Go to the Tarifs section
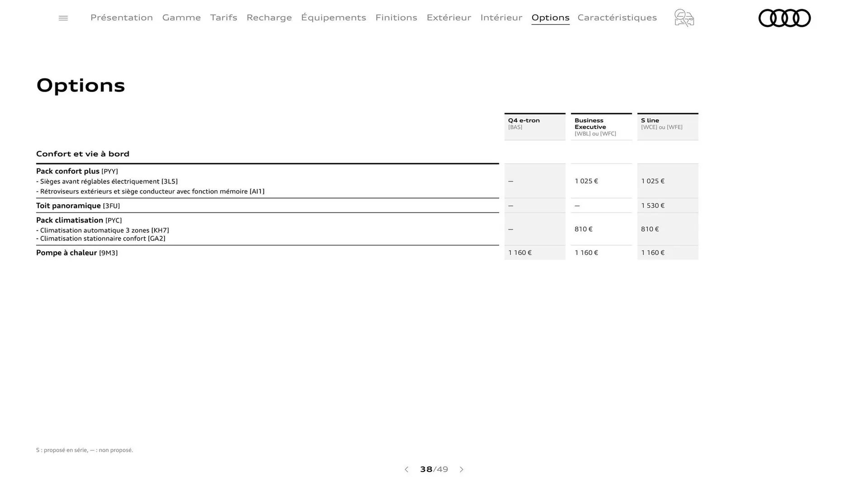 [223, 18]
